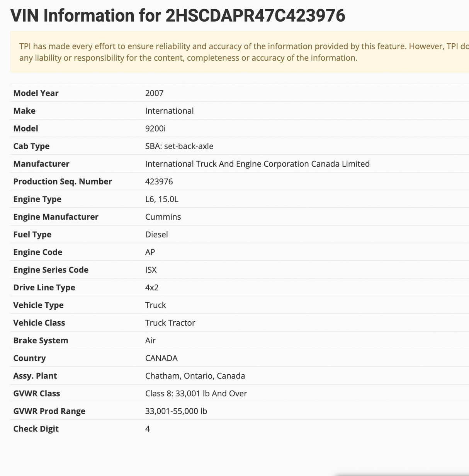Click the Country value CANADA

coord(161,358)
